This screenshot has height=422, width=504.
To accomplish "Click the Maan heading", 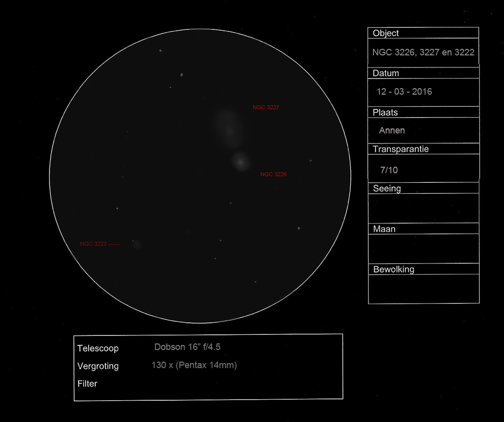I will pyautogui.click(x=384, y=229).
